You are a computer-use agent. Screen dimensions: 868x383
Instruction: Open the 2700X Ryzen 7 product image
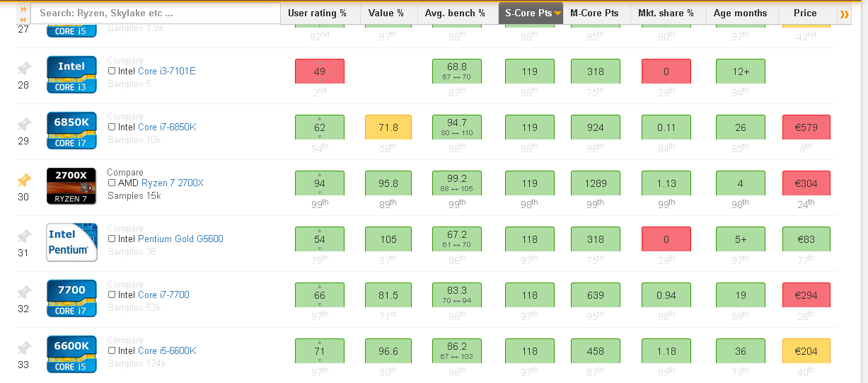(x=71, y=186)
